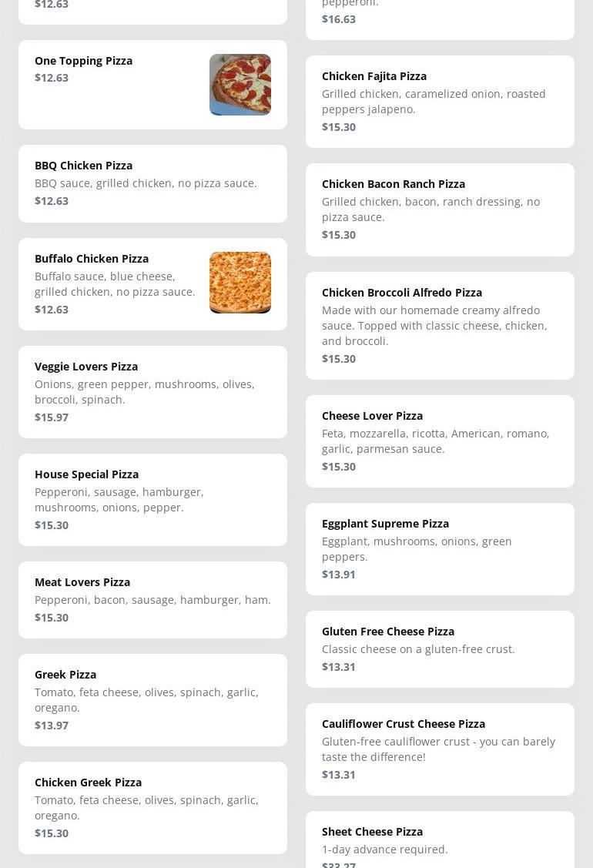This screenshot has width=593, height=868.
Task: Click the Eggplant Supreme $13.91 price
Action: tap(339, 575)
